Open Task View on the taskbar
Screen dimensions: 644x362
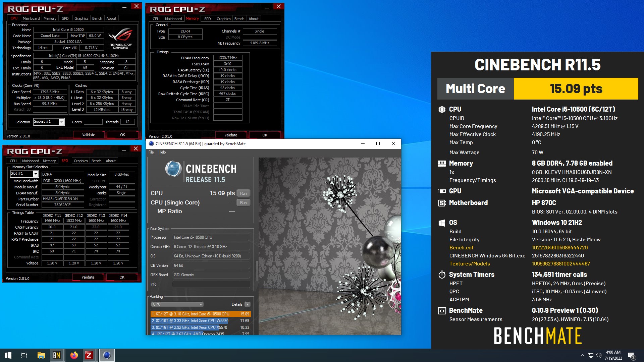tap(24, 355)
